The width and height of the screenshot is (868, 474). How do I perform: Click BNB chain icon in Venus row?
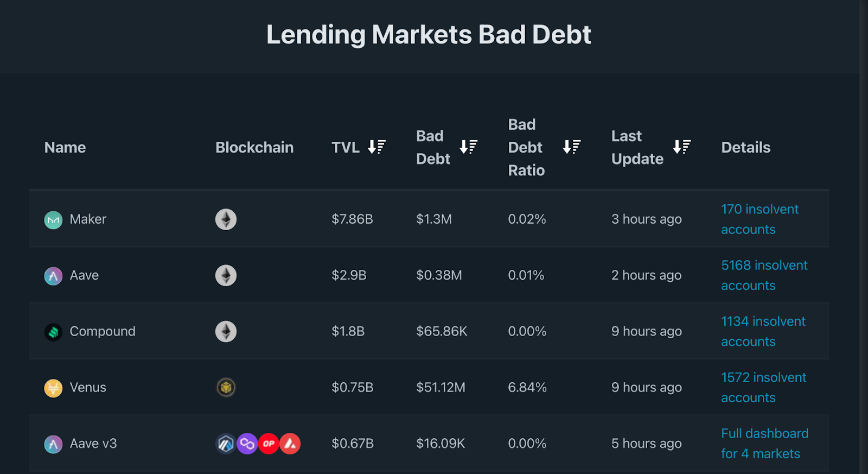(226, 388)
